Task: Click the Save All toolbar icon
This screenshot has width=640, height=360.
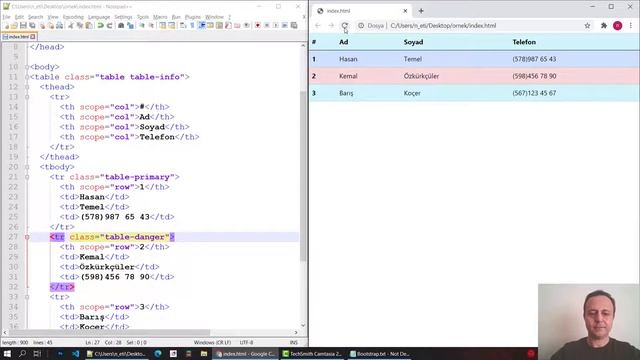Action: tap(32, 26)
